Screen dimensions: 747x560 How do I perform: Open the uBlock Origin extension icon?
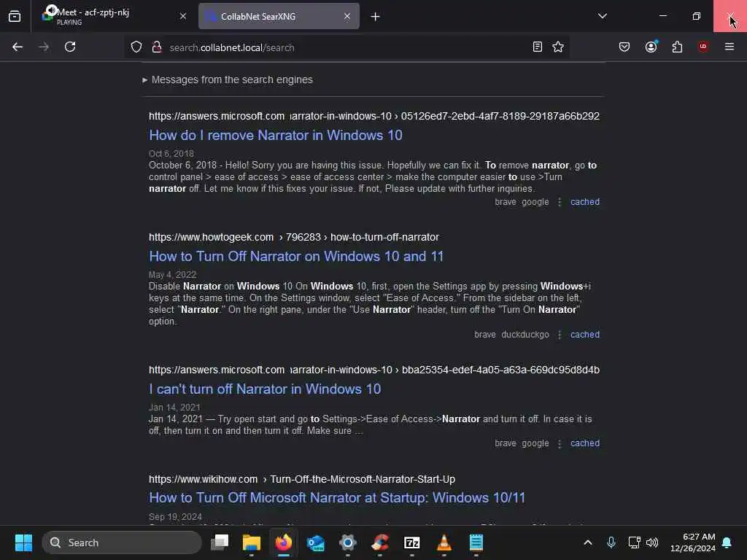tap(703, 47)
